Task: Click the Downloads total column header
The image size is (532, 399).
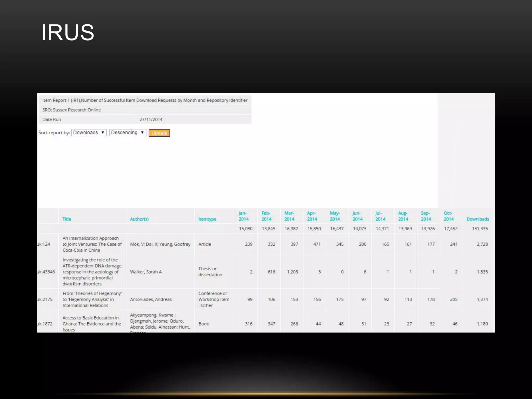Action: (477, 219)
